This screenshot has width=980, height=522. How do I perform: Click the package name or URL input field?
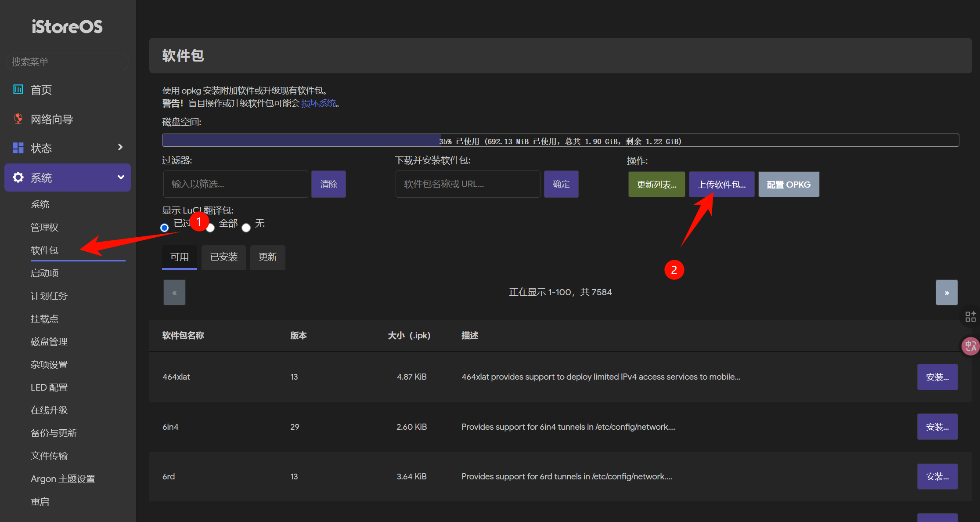(468, 184)
